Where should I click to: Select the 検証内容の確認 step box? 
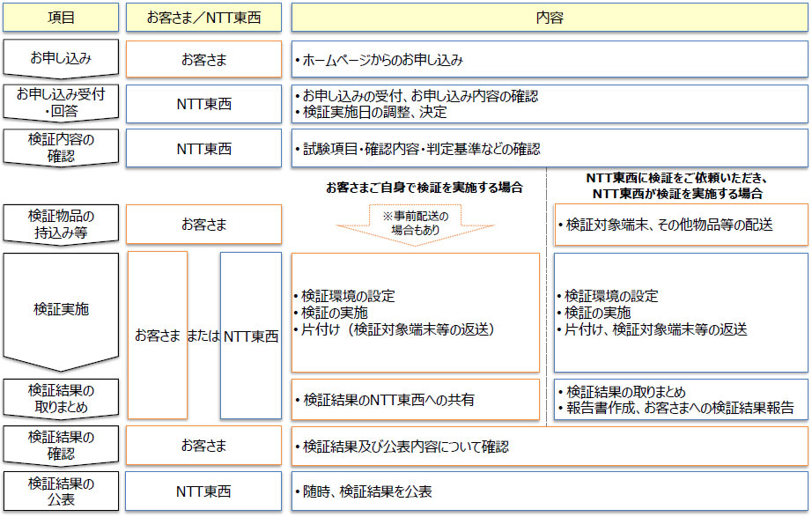coord(61,148)
